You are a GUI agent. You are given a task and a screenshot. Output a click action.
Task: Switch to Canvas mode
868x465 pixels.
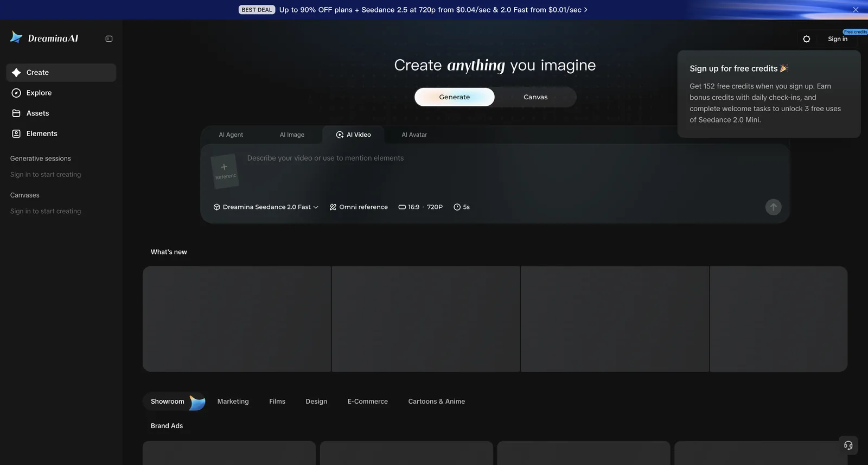(535, 97)
